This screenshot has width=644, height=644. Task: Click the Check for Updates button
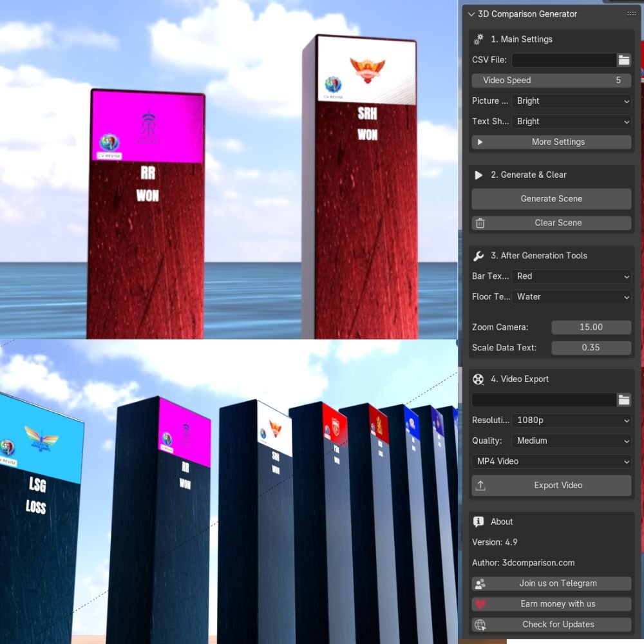pyautogui.click(x=558, y=624)
